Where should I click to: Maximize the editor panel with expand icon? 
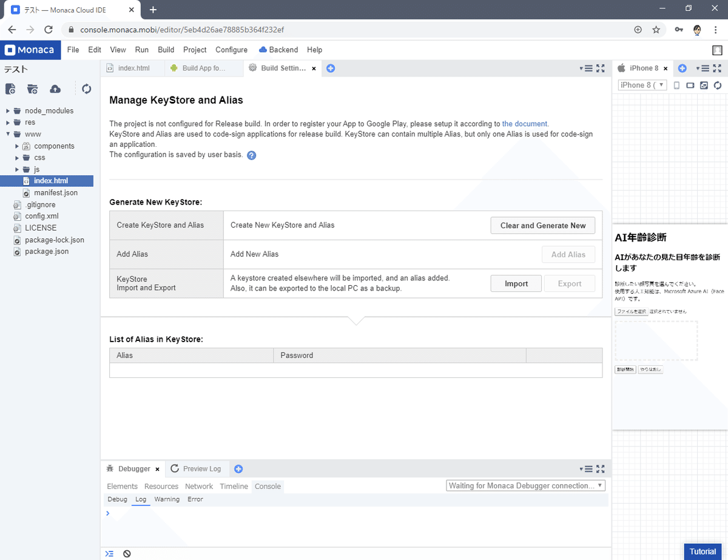tap(601, 69)
